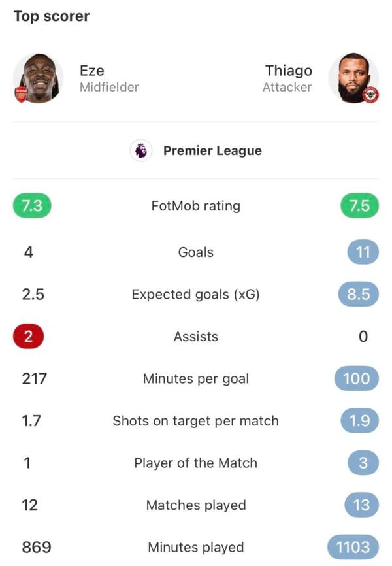
Task: Select Thiago's Minutes per goal badge showing 100
Action: [x=359, y=378]
